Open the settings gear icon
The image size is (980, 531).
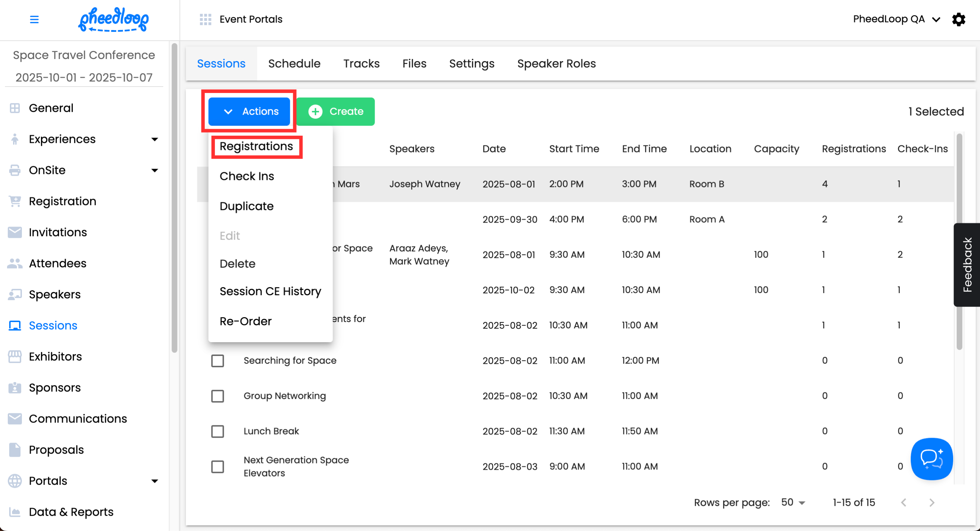point(958,19)
